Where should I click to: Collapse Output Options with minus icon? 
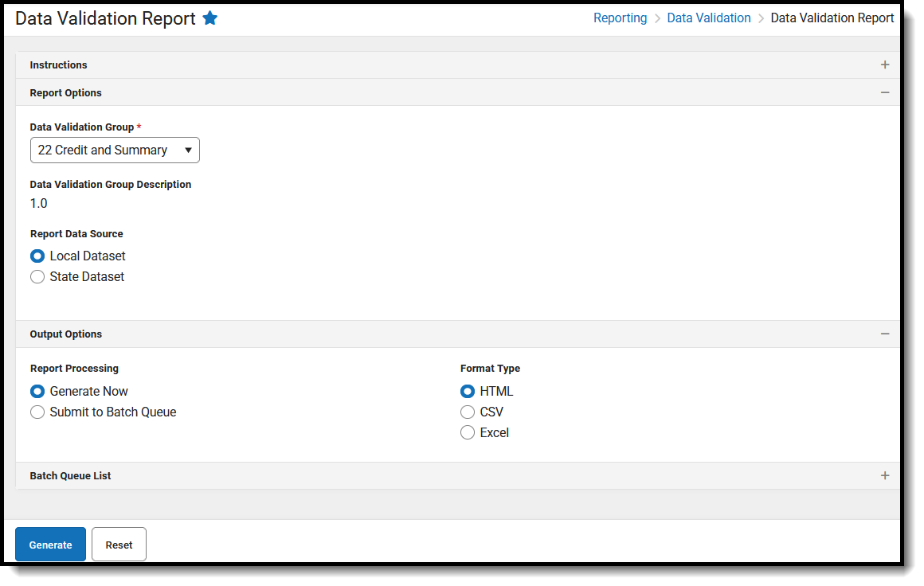point(884,334)
